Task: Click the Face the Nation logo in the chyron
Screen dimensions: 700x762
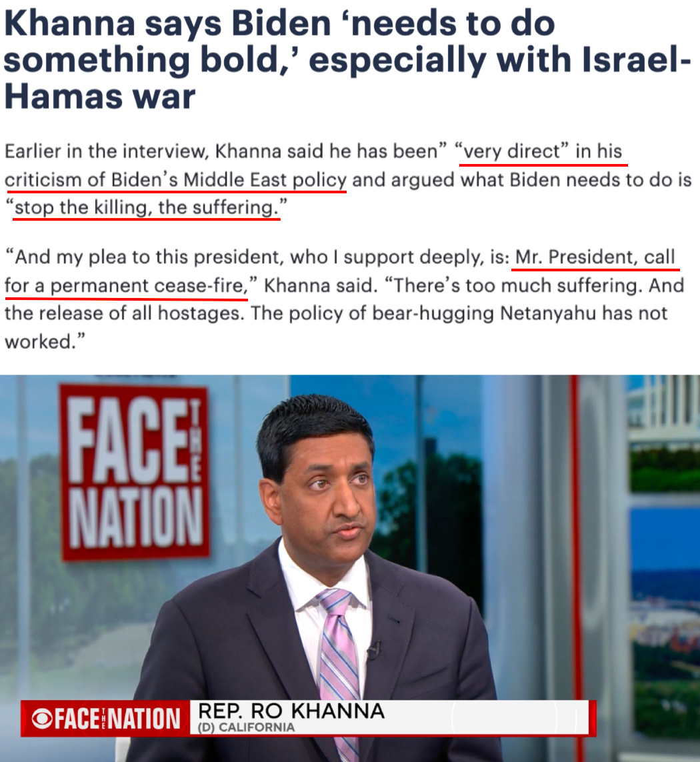Action: (105, 719)
